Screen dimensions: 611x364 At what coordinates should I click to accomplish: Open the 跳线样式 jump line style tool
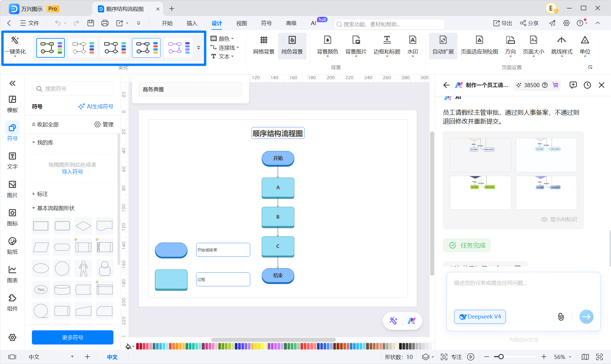click(562, 45)
